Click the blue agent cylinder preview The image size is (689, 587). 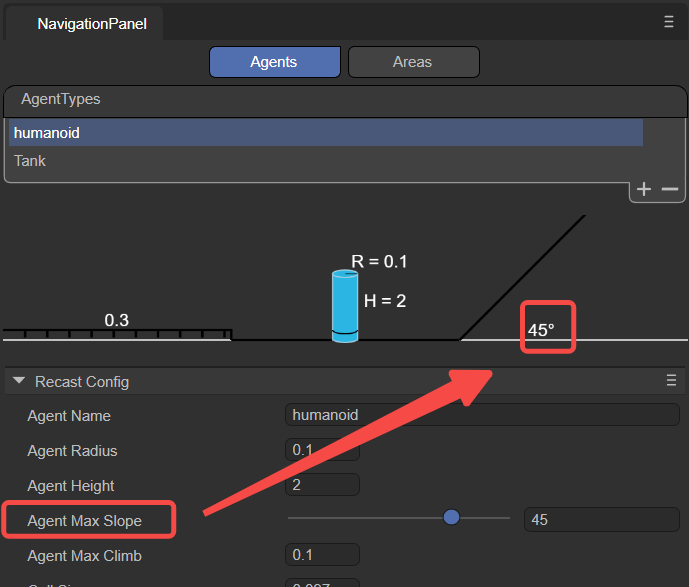pos(345,306)
